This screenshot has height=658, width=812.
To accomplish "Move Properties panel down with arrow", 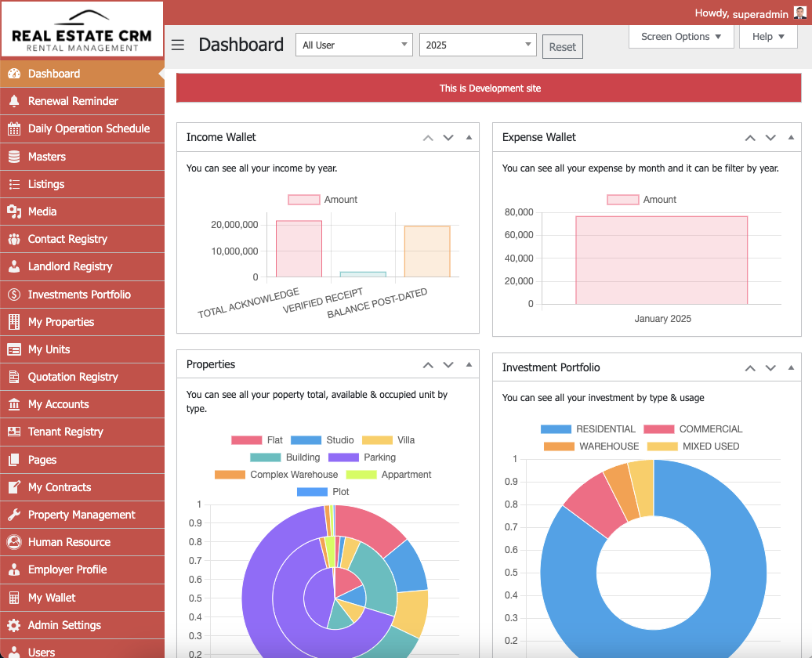I will (x=448, y=365).
